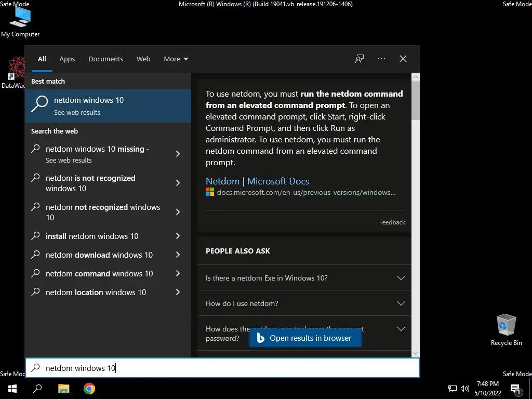This screenshot has height=399, width=532.
Task: Click the Feedback link
Action: point(392,222)
